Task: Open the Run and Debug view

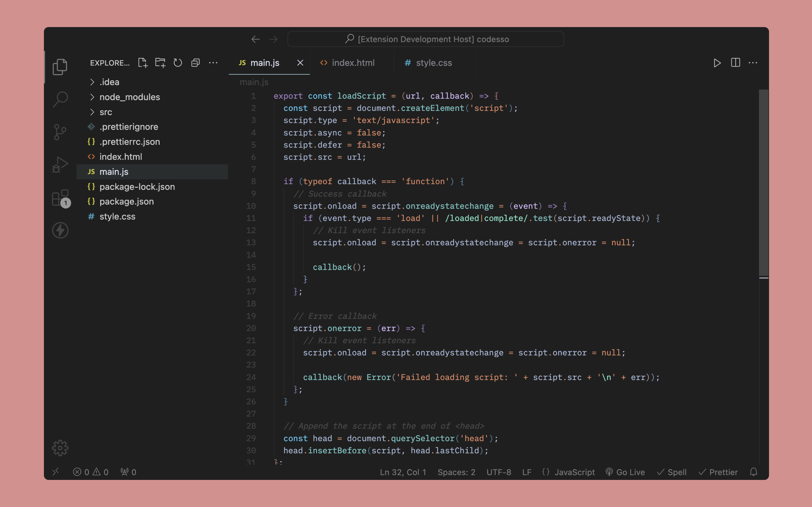Action: click(x=61, y=165)
